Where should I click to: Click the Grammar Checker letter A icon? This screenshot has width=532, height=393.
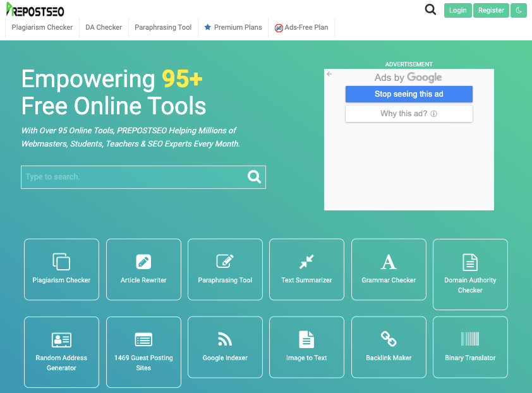(x=389, y=262)
